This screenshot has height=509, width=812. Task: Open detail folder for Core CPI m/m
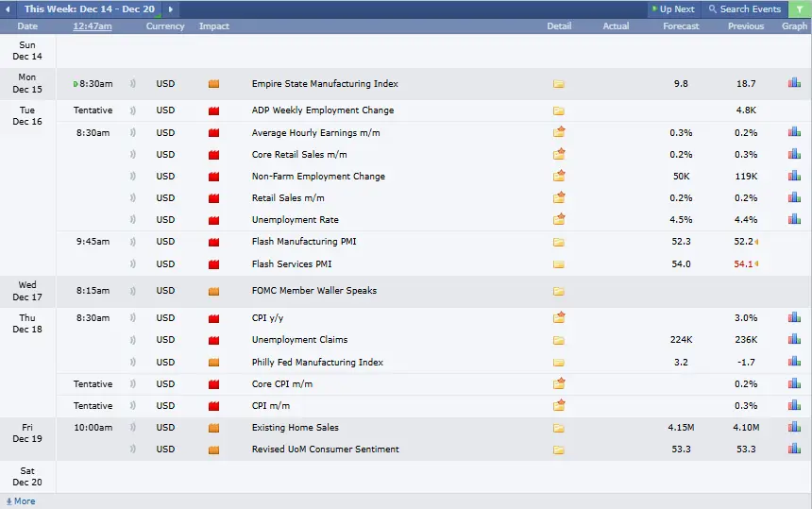[x=558, y=383]
